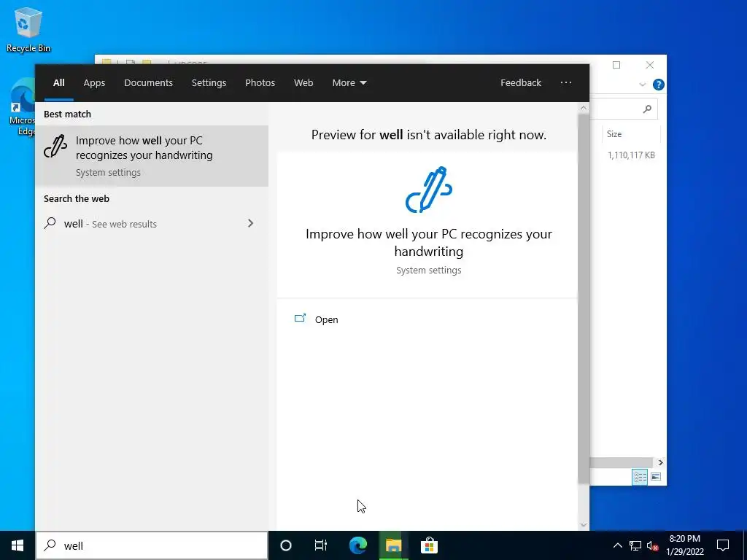The width and height of the screenshot is (747, 560).
Task: Switch to the Settings search tab
Action: (209, 82)
